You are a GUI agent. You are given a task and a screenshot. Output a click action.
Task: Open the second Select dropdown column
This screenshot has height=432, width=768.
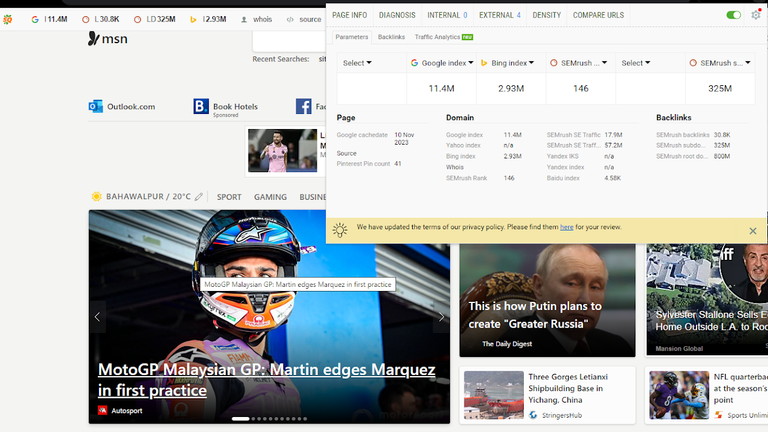click(636, 63)
